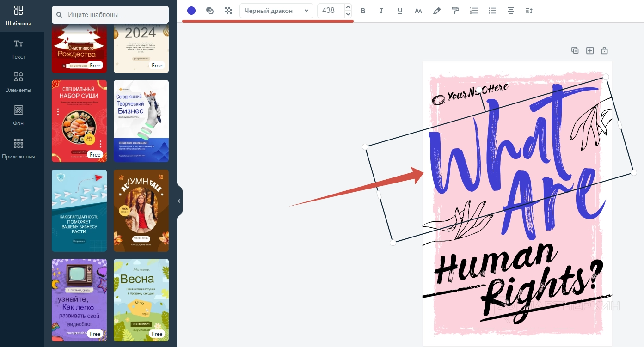Click the blue text color swatch
The width and height of the screenshot is (644, 347).
[x=191, y=11]
